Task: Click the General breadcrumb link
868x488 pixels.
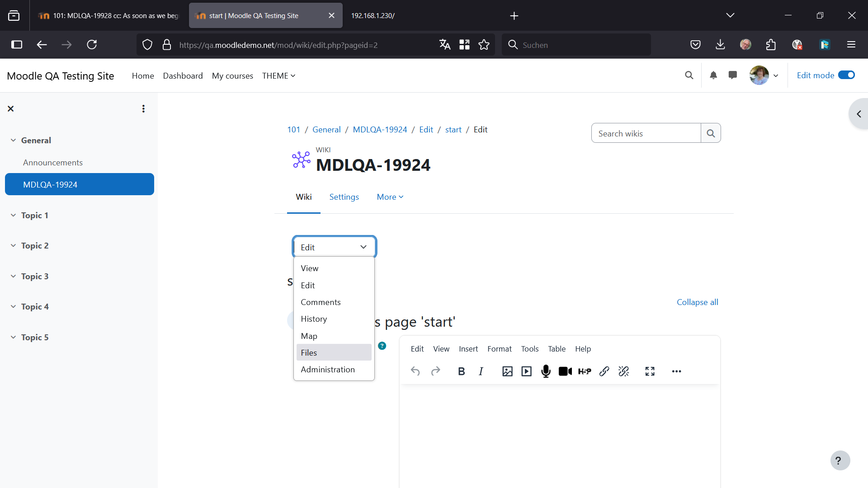Action: [x=326, y=130]
